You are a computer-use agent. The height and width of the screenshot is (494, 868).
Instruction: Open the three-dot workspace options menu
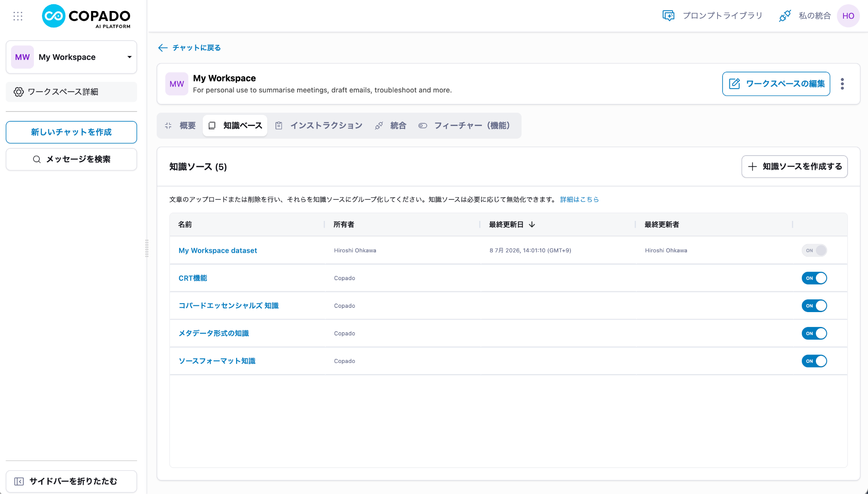[842, 84]
